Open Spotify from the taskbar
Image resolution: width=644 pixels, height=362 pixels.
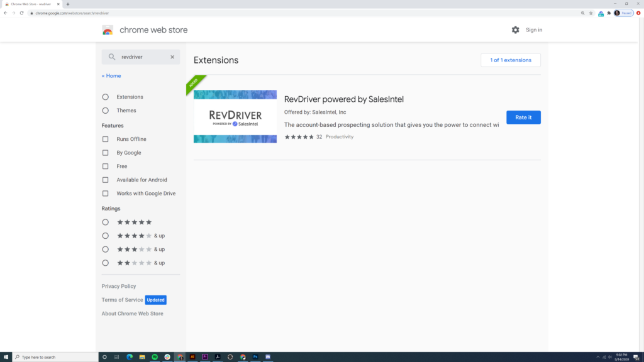[155, 357]
